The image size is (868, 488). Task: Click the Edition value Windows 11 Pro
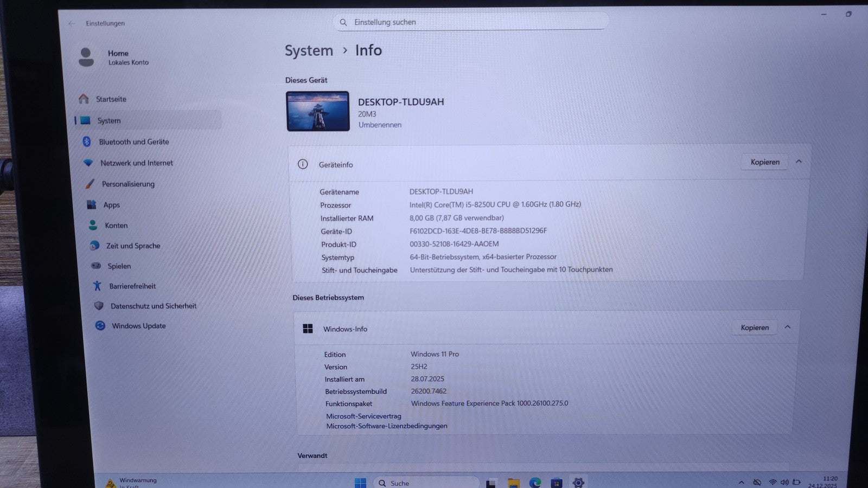[435, 354]
